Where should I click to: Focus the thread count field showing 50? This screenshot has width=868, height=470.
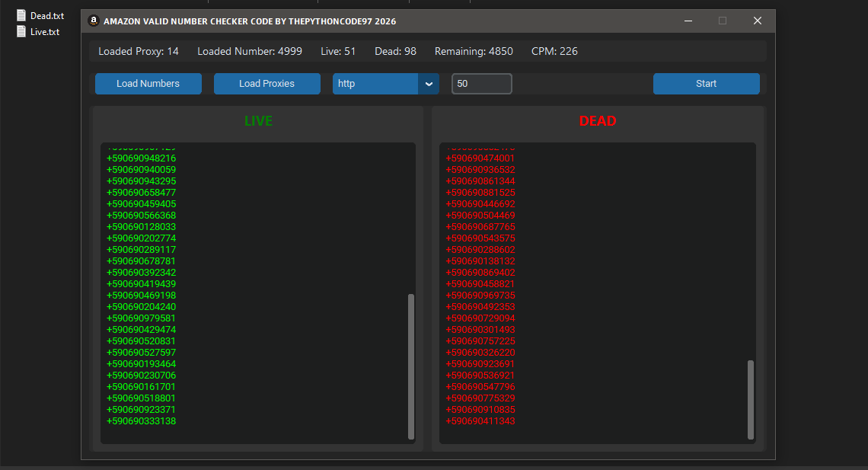(x=482, y=84)
